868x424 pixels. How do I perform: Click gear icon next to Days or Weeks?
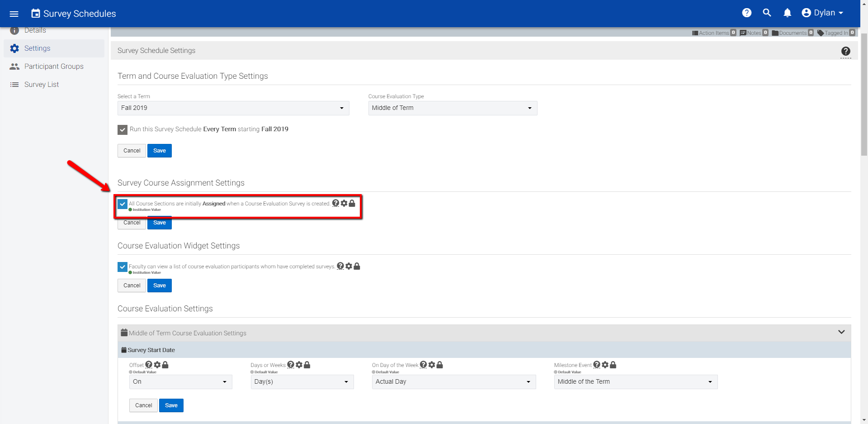299,365
